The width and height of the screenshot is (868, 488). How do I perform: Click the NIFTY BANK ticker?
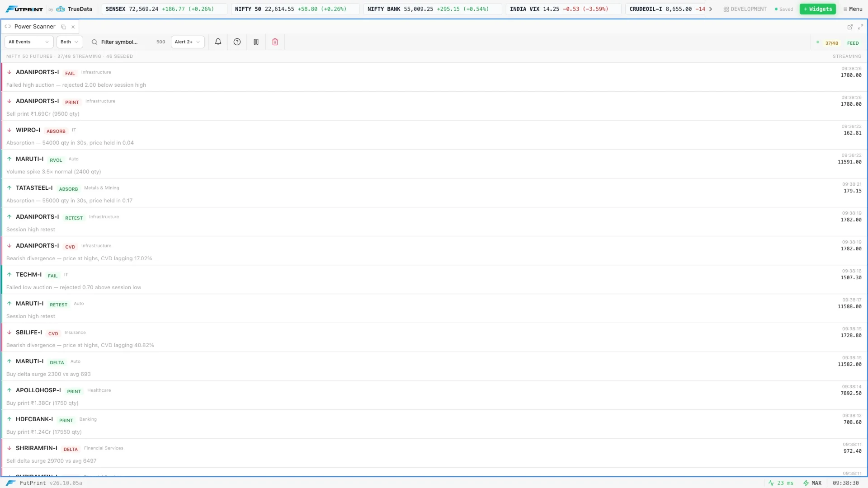pos(433,9)
